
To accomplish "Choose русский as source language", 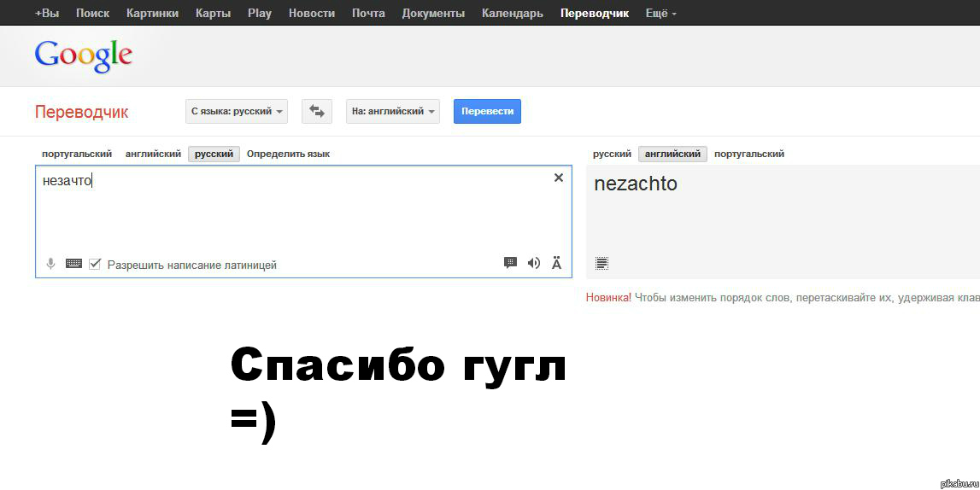I will coord(214,154).
